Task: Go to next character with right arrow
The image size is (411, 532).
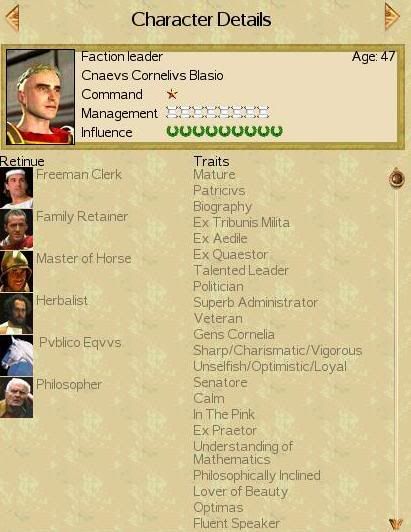Action: [392, 16]
